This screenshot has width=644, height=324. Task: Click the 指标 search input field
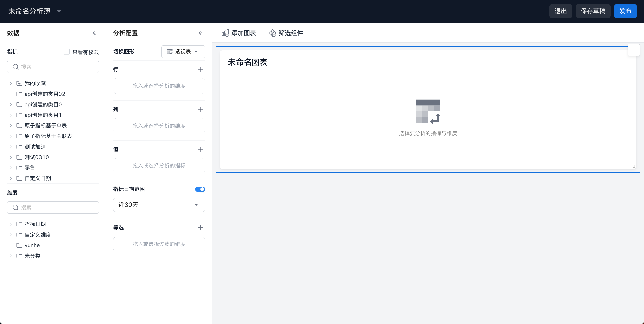coord(53,67)
